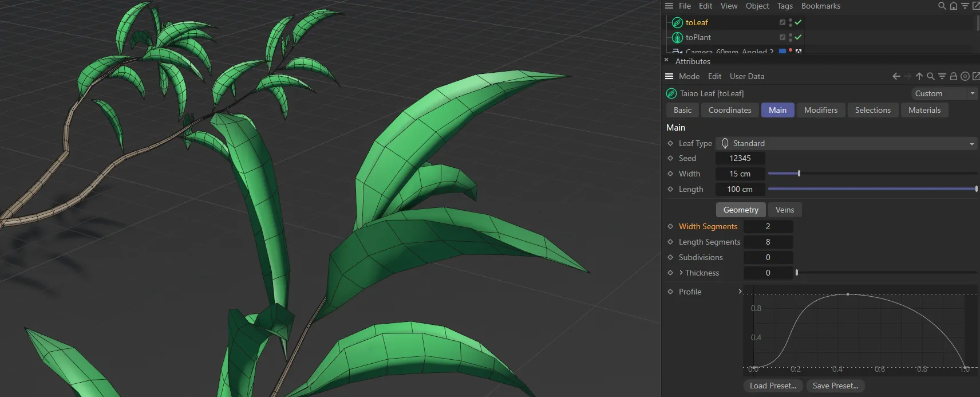This screenshot has width=980, height=397.
Task: Click the Seed keyframe diamond
Action: coord(670,158)
